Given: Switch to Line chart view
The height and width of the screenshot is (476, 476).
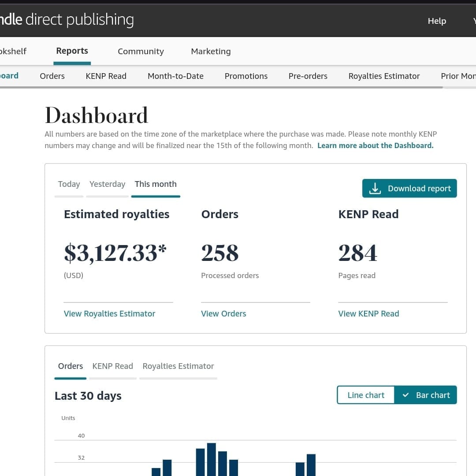Looking at the screenshot, I should [366, 395].
